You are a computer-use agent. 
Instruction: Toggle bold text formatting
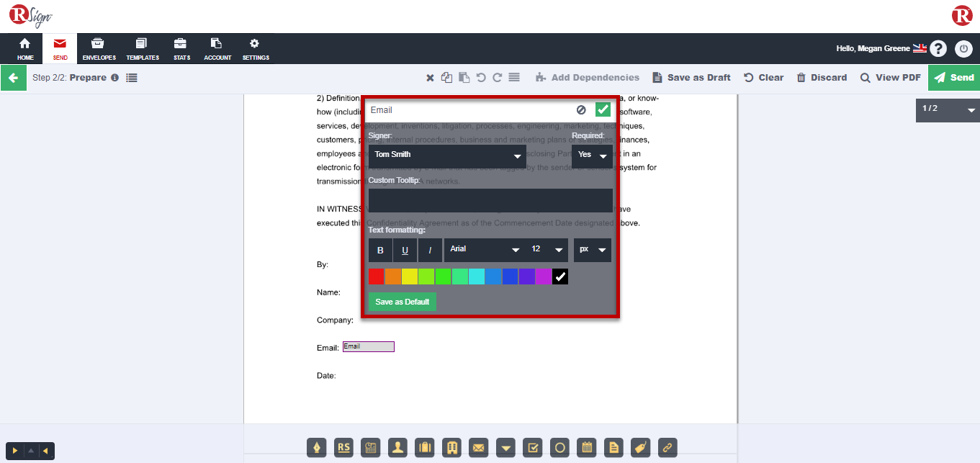coord(380,251)
